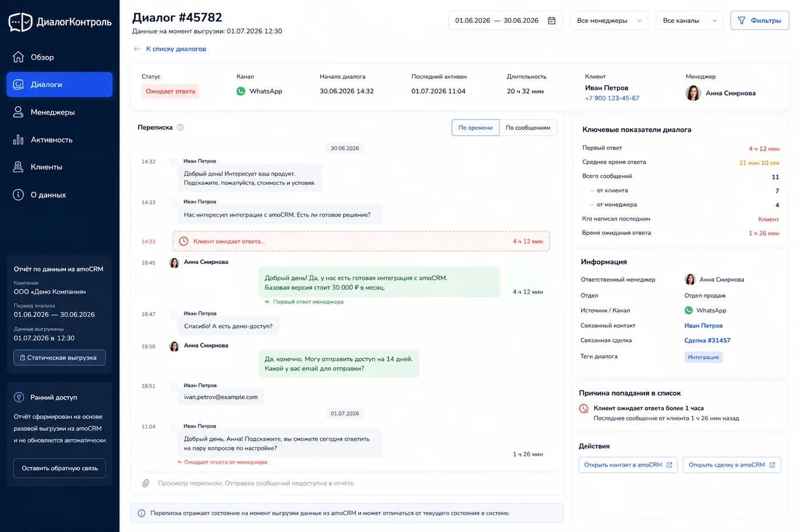Click the disabled message input field
The width and height of the screenshot is (799, 532).
348,484
